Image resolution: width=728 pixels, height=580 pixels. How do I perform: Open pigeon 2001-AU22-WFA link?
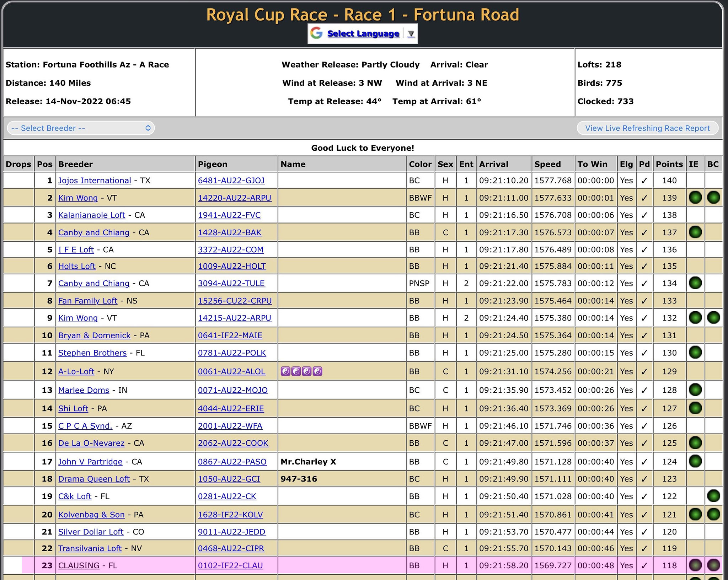[x=230, y=426]
